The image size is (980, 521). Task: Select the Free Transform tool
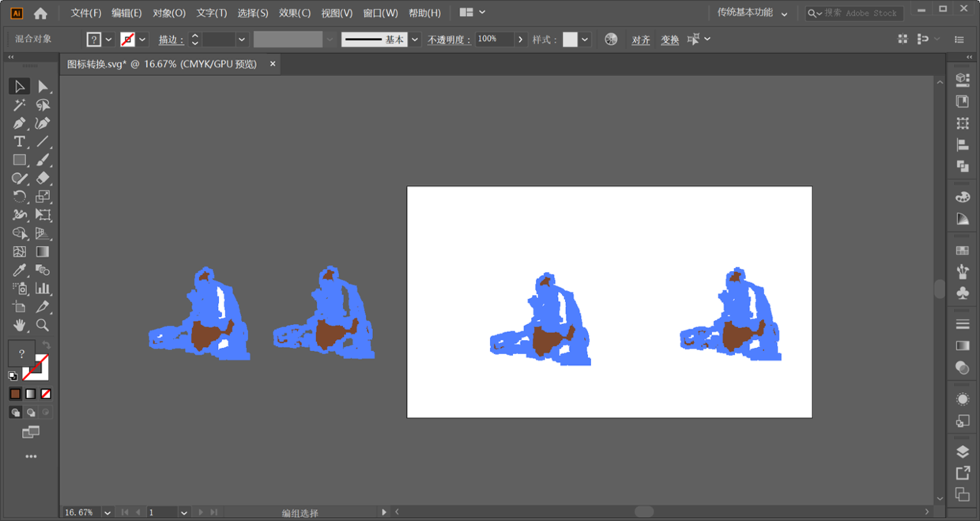pyautogui.click(x=43, y=215)
